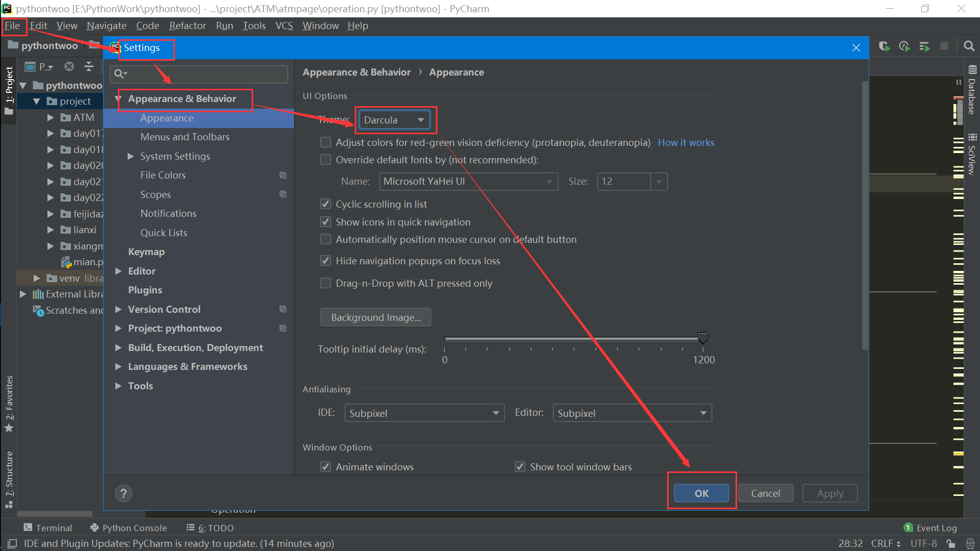Click the inspector hat icon in status bar
The image size is (980, 551).
pyautogui.click(x=970, y=544)
